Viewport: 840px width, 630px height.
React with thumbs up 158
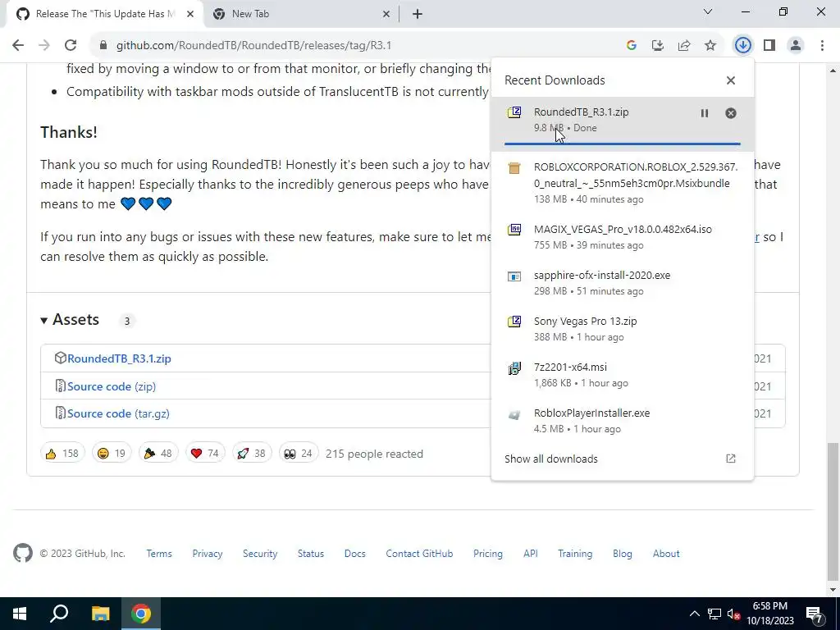tap(62, 454)
